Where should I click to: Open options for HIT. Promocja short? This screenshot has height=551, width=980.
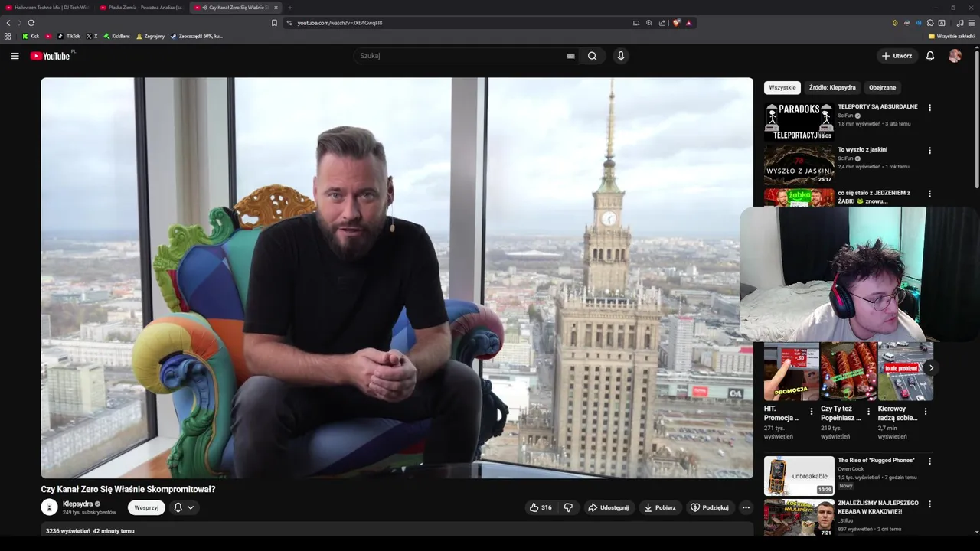[x=812, y=412]
